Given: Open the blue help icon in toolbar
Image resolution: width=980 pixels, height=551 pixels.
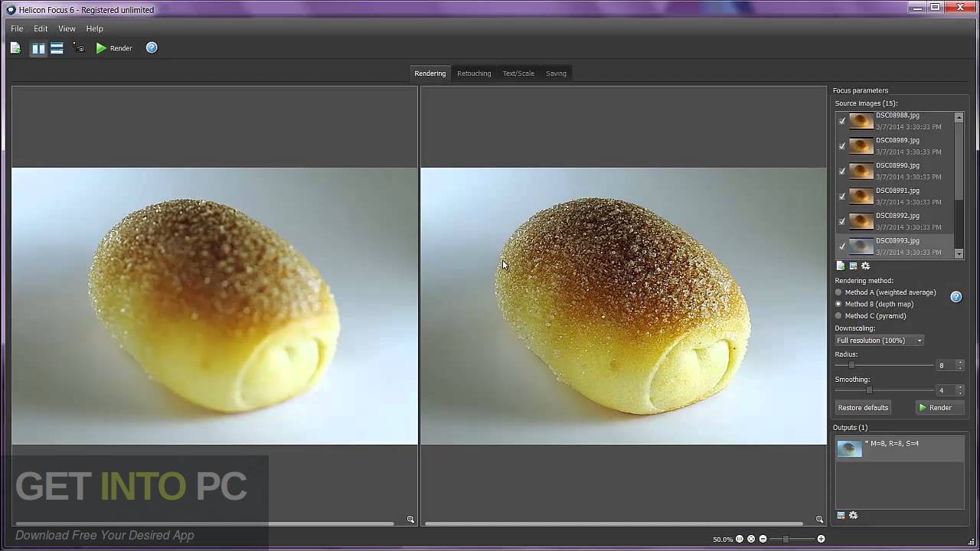Looking at the screenshot, I should 152,47.
